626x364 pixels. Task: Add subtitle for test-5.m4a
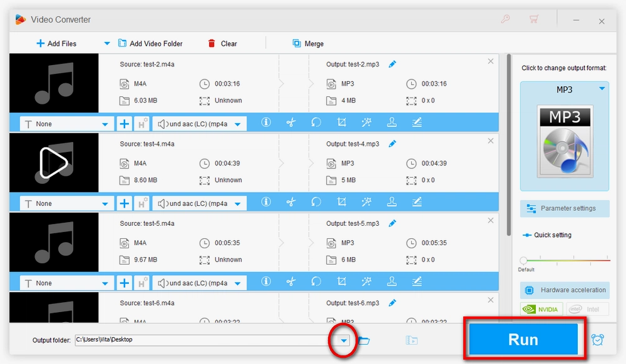coord(124,283)
